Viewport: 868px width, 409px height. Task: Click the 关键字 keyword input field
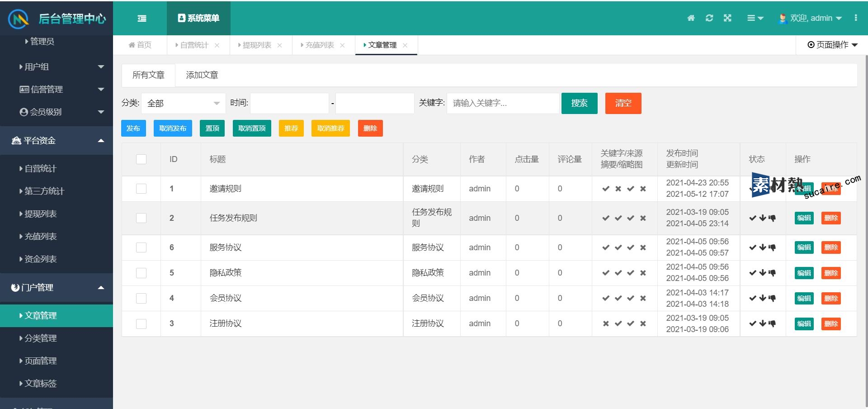point(503,103)
